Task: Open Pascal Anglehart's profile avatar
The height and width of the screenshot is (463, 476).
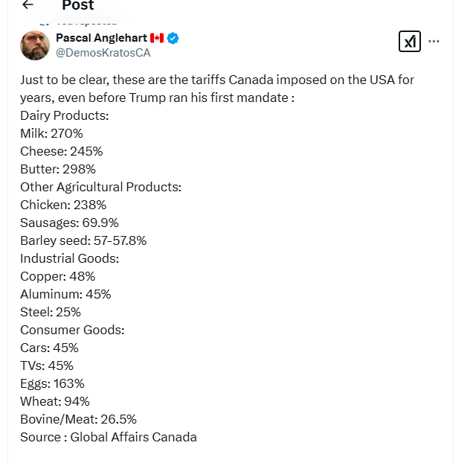Action: [x=35, y=45]
